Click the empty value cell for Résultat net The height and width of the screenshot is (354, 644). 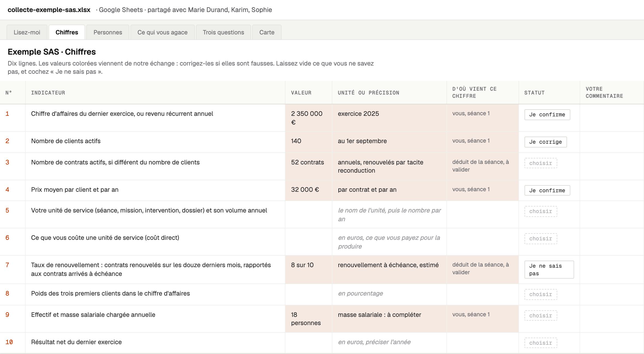pyautogui.click(x=309, y=343)
